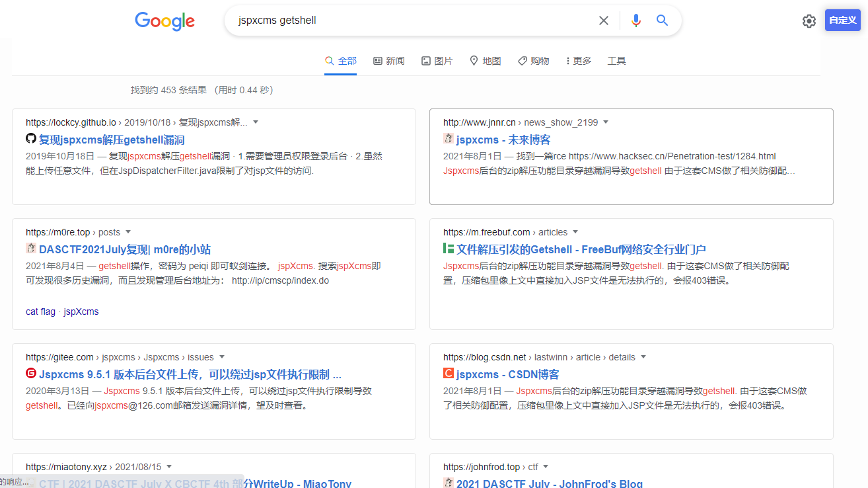
Task: Clear the search box with X icon
Action: point(604,20)
